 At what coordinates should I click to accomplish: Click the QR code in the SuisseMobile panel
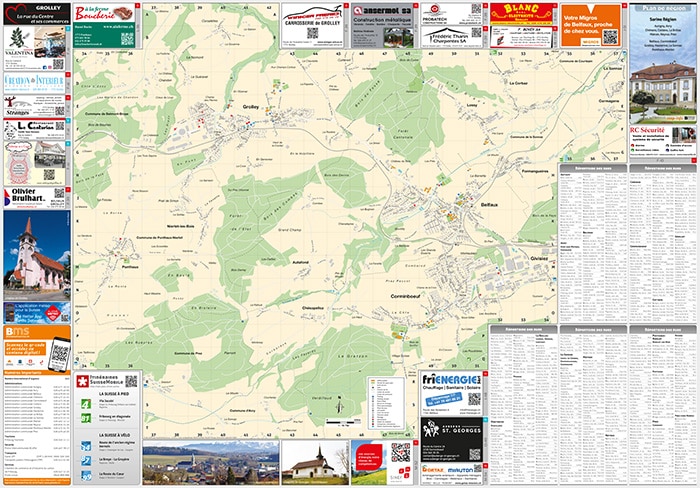(x=131, y=381)
